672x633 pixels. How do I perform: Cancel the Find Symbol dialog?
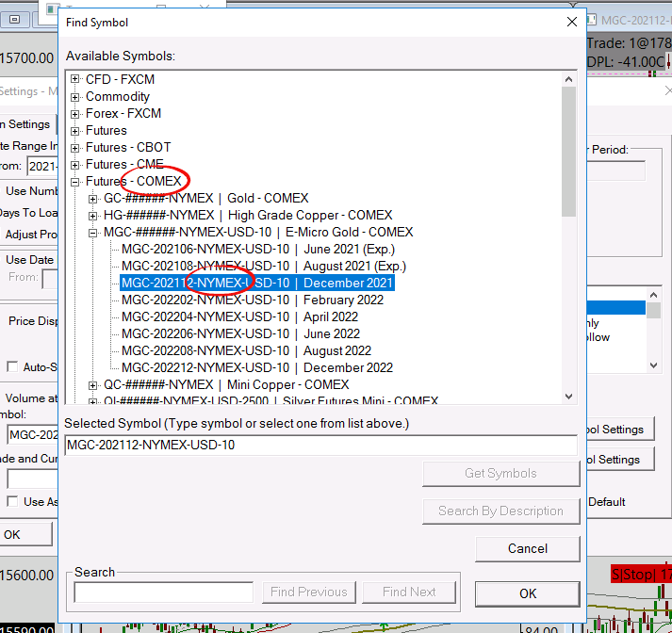pyautogui.click(x=528, y=549)
